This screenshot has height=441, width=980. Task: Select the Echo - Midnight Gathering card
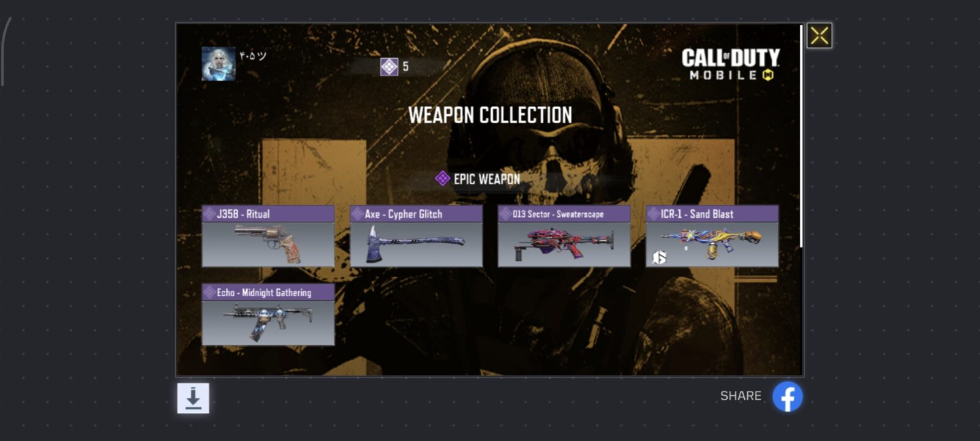point(268,315)
